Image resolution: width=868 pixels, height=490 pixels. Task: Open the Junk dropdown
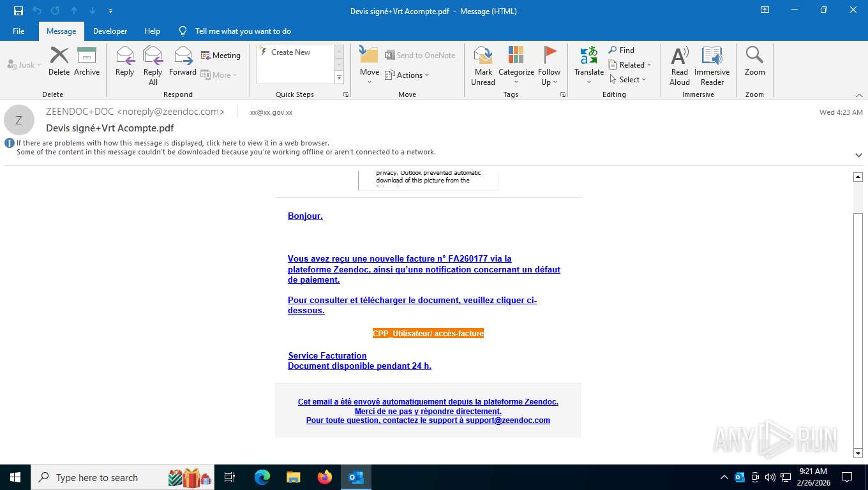pyautogui.click(x=24, y=64)
